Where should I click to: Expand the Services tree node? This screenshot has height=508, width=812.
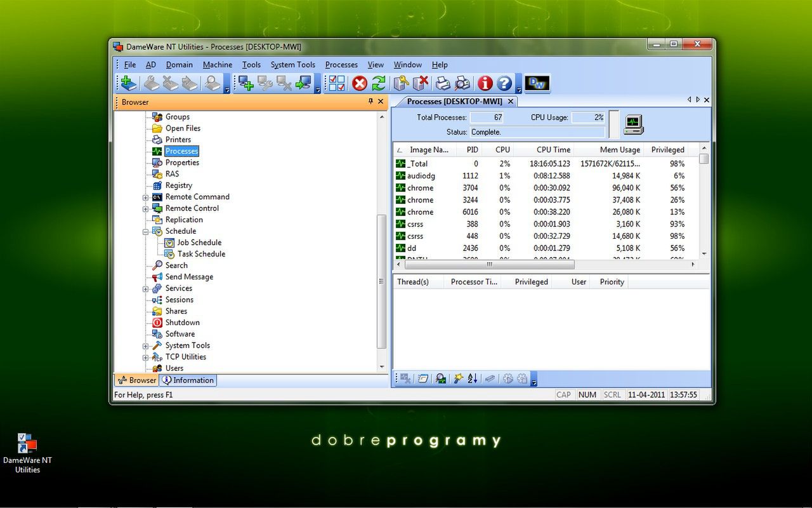[x=145, y=289]
